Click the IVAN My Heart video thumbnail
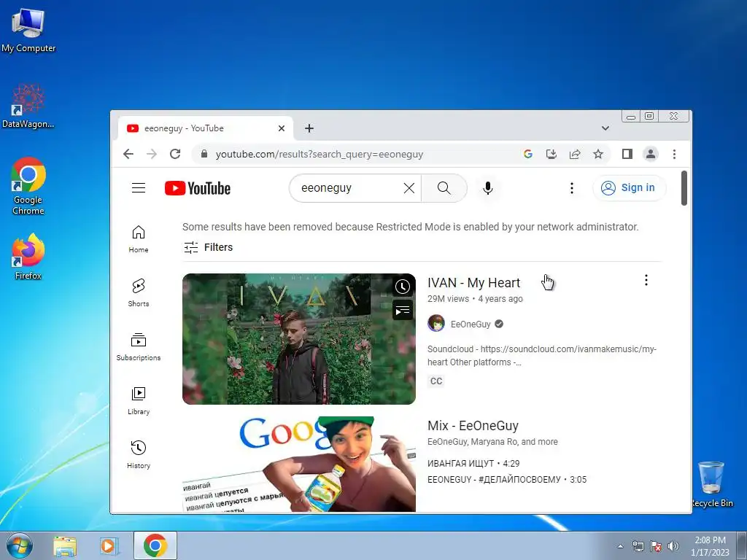The height and width of the screenshot is (560, 747). tap(298, 338)
